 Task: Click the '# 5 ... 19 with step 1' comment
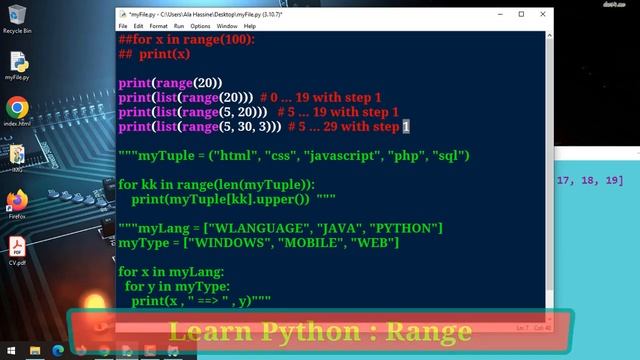coord(338,112)
